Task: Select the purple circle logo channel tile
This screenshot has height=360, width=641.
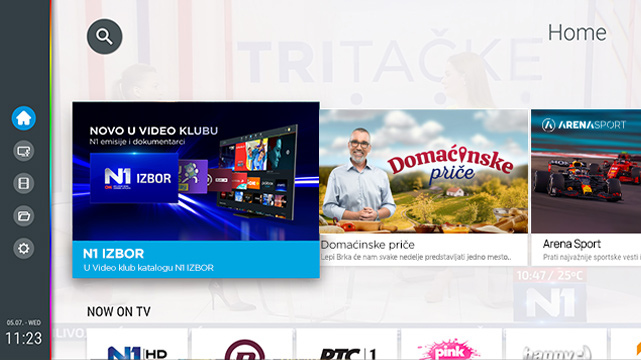Action: pyautogui.click(x=242, y=344)
